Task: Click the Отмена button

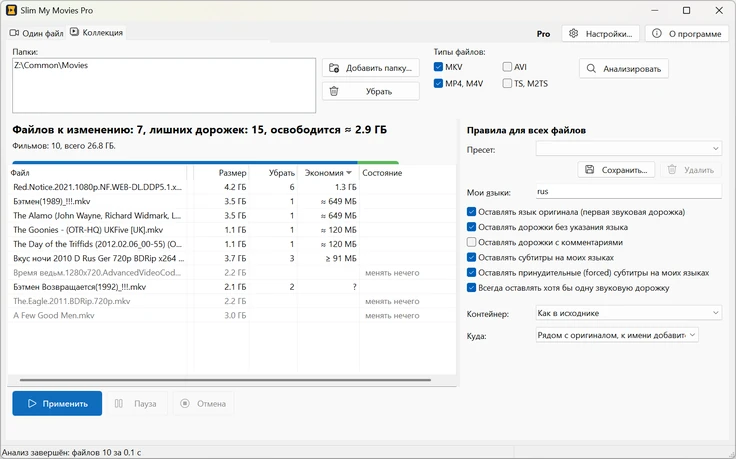Action: click(x=203, y=403)
